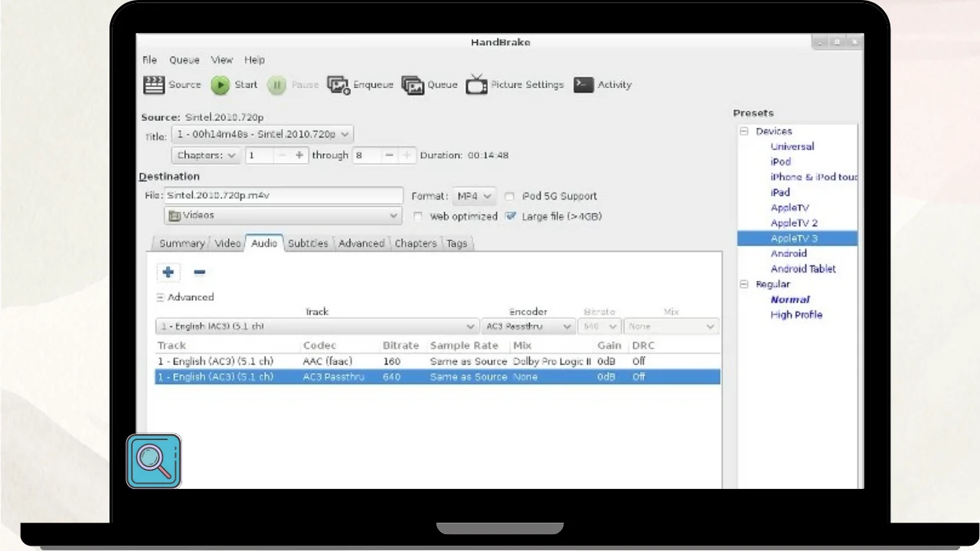Open the Format MP4 dropdown

pos(475,196)
